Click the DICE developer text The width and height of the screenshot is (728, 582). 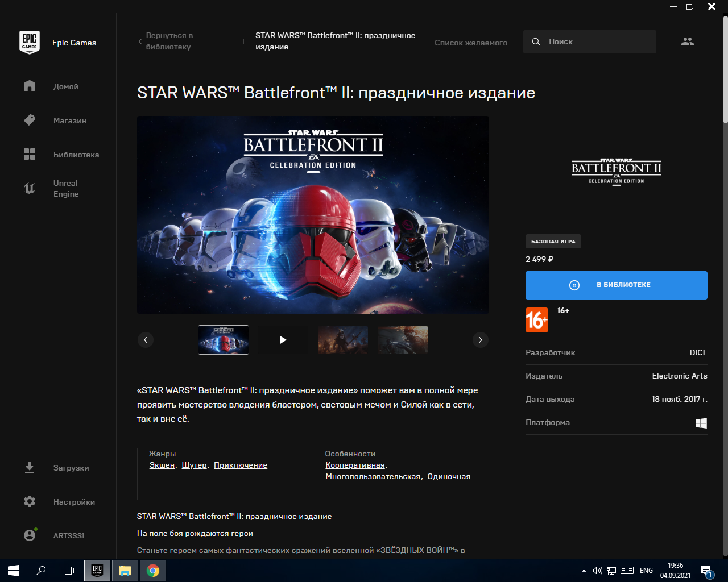pos(698,352)
